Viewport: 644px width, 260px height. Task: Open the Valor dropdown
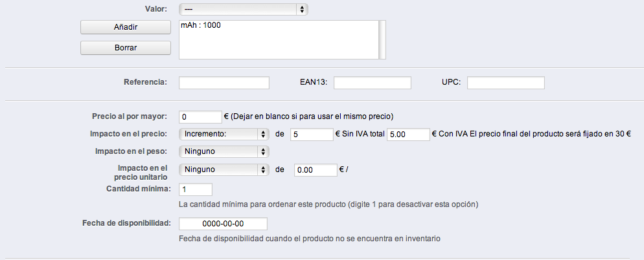click(243, 10)
